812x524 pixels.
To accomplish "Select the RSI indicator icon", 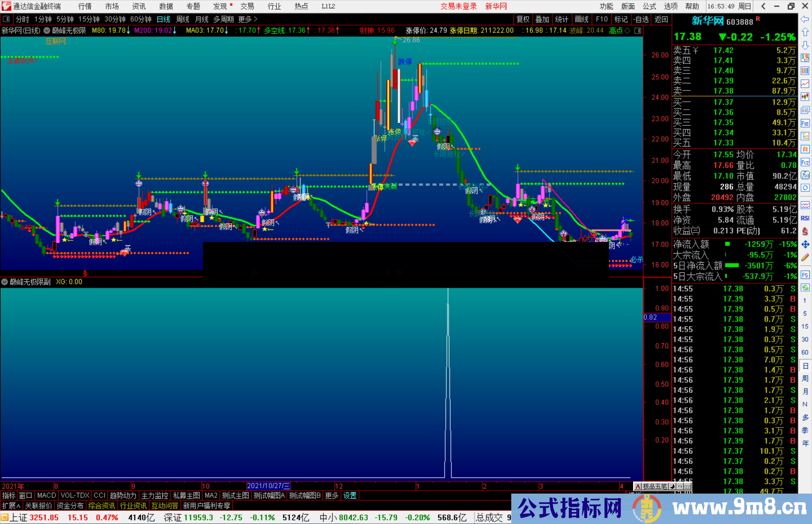I will [x=805, y=218].
